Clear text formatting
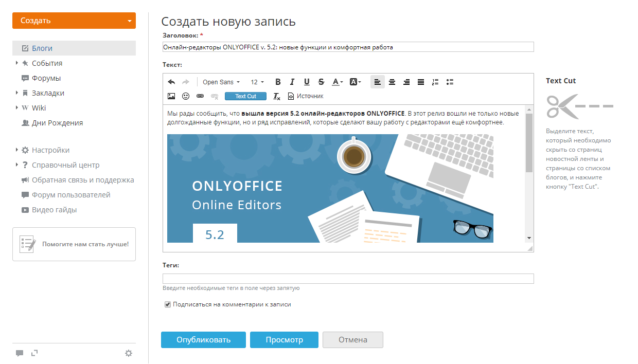The image size is (638, 364). [x=277, y=96]
